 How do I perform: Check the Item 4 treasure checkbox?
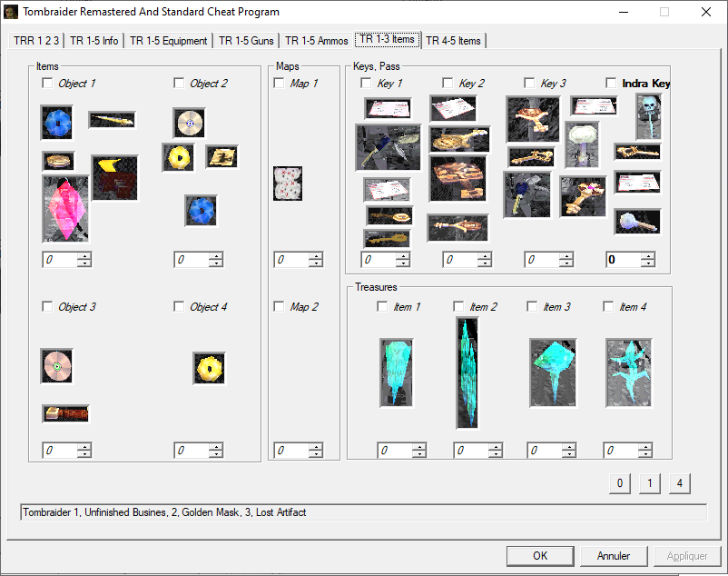(x=609, y=306)
